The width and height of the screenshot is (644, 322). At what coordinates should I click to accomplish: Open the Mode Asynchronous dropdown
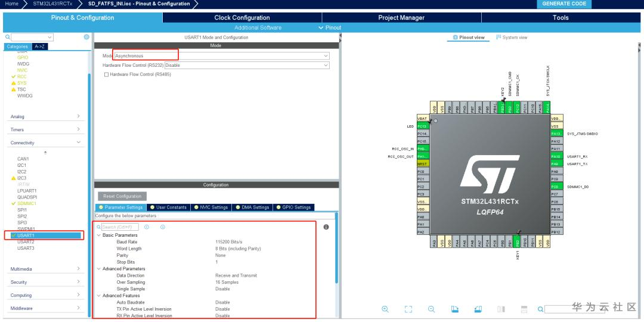pyautogui.click(x=222, y=55)
